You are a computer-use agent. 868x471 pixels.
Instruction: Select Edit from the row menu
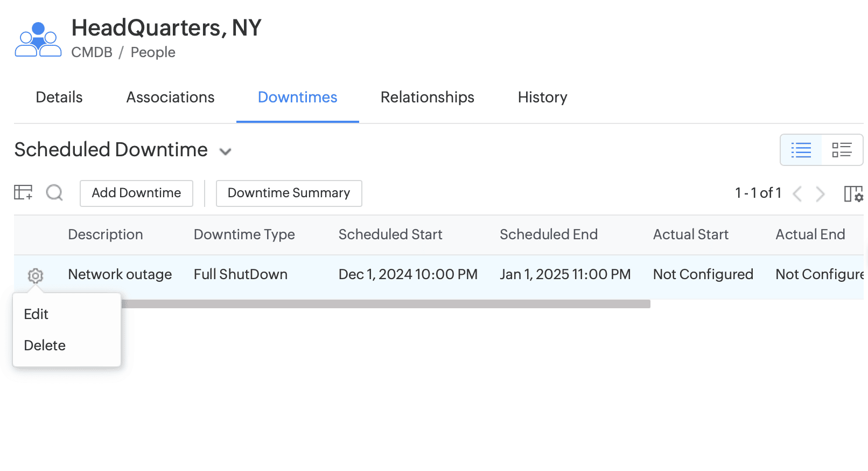36,314
